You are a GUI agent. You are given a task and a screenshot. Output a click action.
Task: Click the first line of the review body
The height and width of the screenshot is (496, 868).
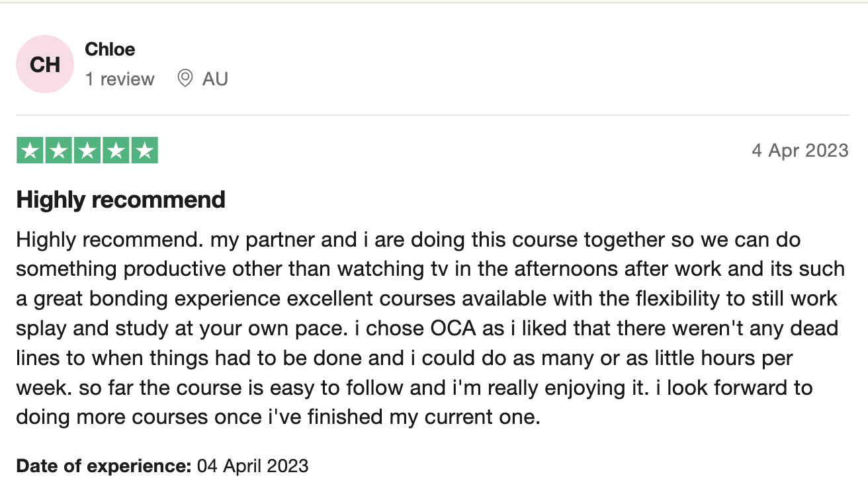tap(408, 239)
